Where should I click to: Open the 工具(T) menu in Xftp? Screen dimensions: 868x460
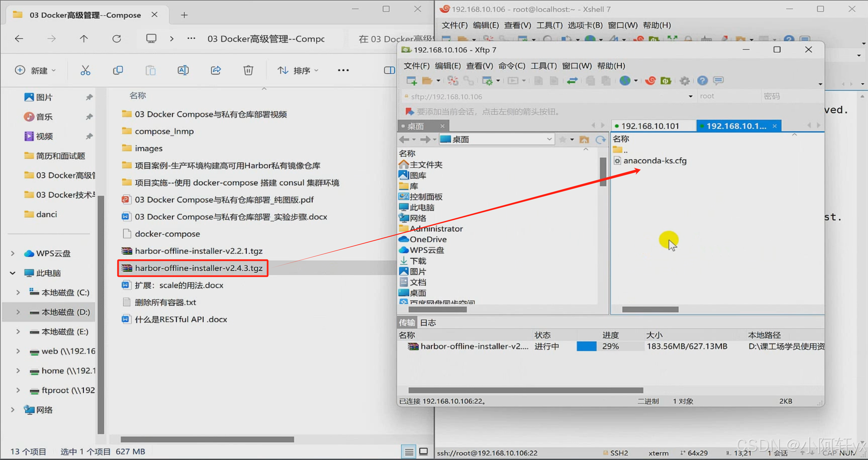point(543,66)
